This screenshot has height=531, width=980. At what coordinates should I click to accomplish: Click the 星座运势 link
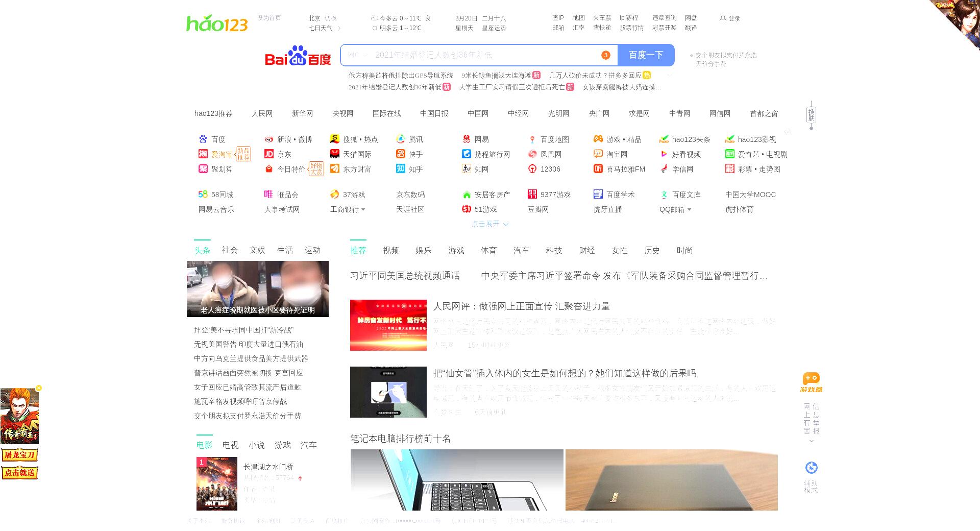[x=494, y=28]
